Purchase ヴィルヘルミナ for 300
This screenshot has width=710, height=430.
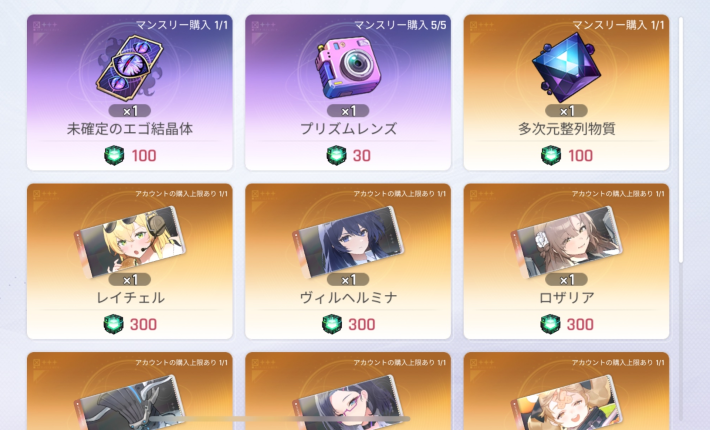tap(348, 325)
